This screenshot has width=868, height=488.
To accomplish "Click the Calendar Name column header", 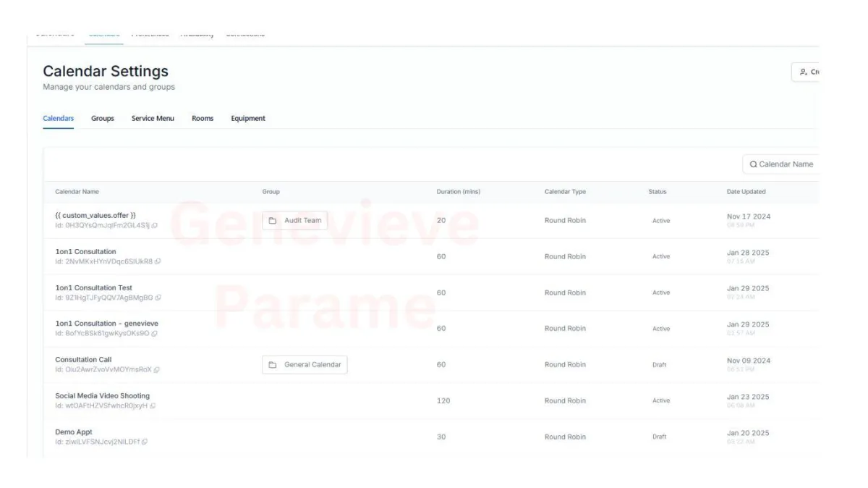I will (77, 192).
